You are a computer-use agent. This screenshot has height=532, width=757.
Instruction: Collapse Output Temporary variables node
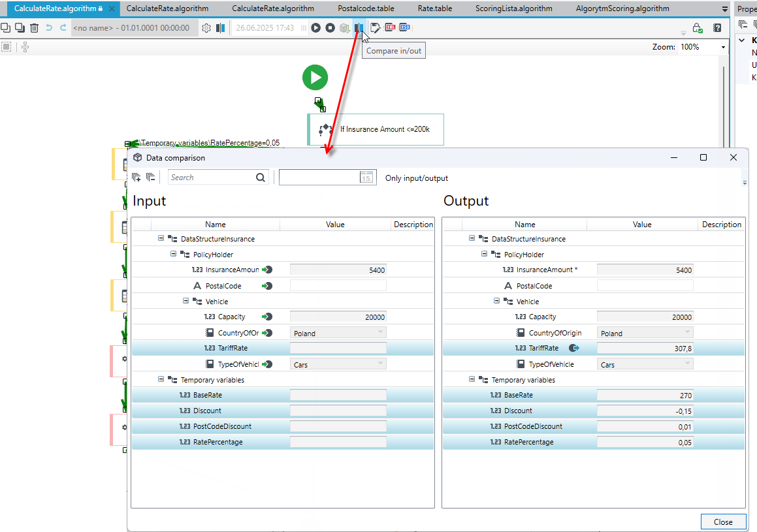(x=472, y=380)
